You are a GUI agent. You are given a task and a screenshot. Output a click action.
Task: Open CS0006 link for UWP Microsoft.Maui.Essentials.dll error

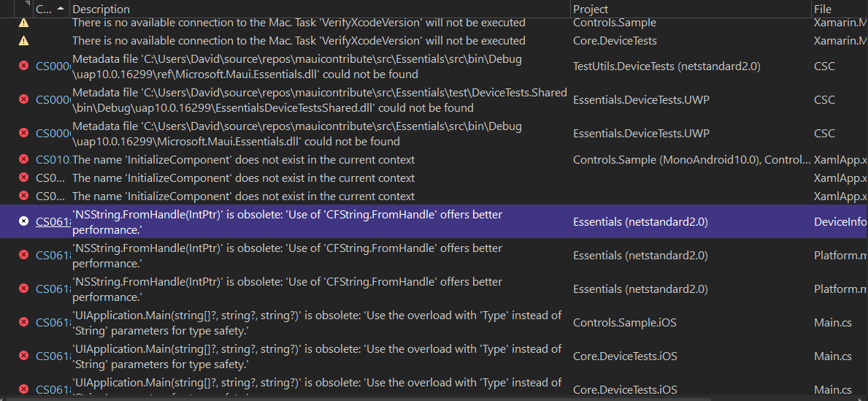tap(53, 134)
